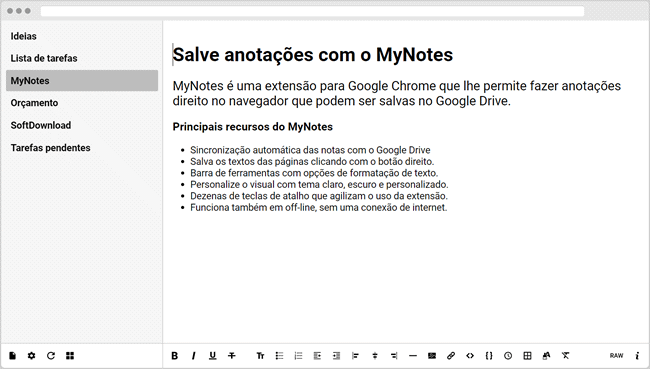Insert a numbered list

[x=298, y=356]
